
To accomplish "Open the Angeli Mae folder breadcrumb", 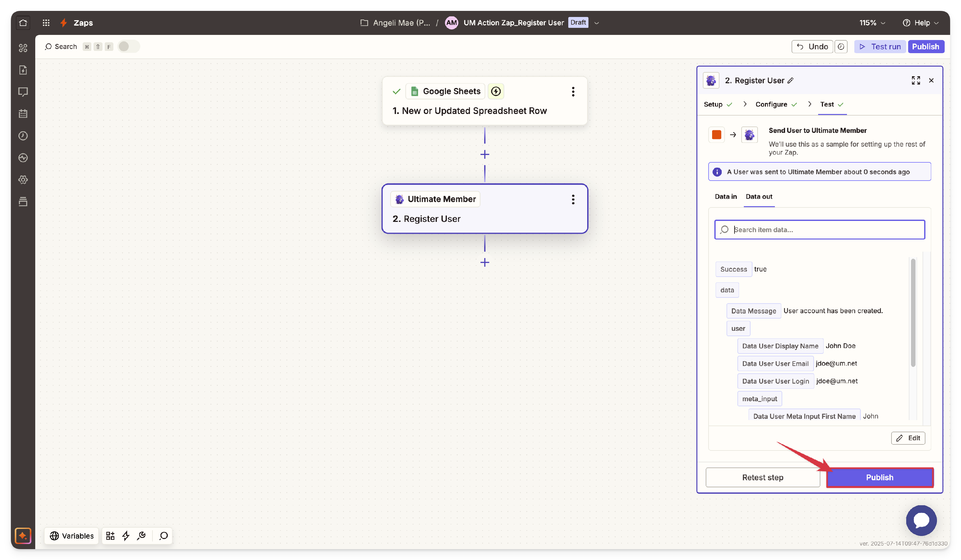I will pos(396,23).
